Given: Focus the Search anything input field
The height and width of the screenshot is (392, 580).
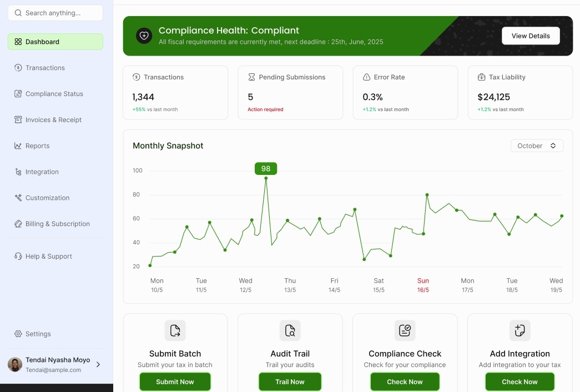Looking at the screenshot, I should click(56, 13).
